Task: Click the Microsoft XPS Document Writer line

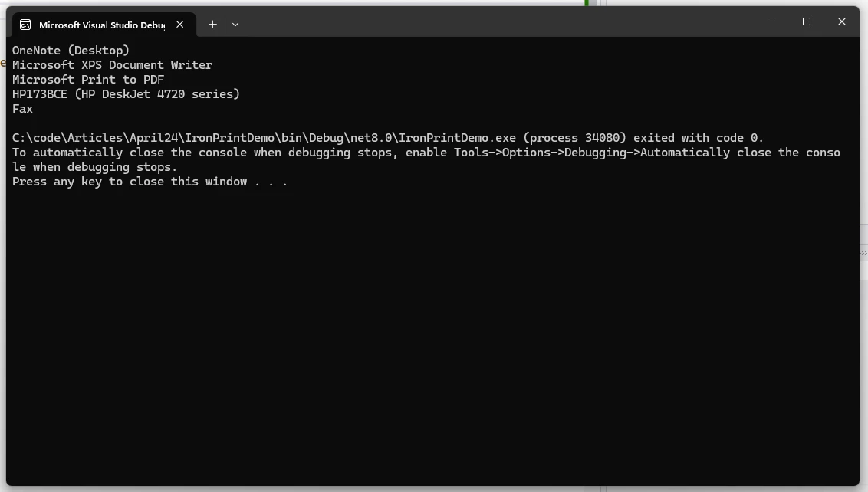Action: [x=112, y=65]
